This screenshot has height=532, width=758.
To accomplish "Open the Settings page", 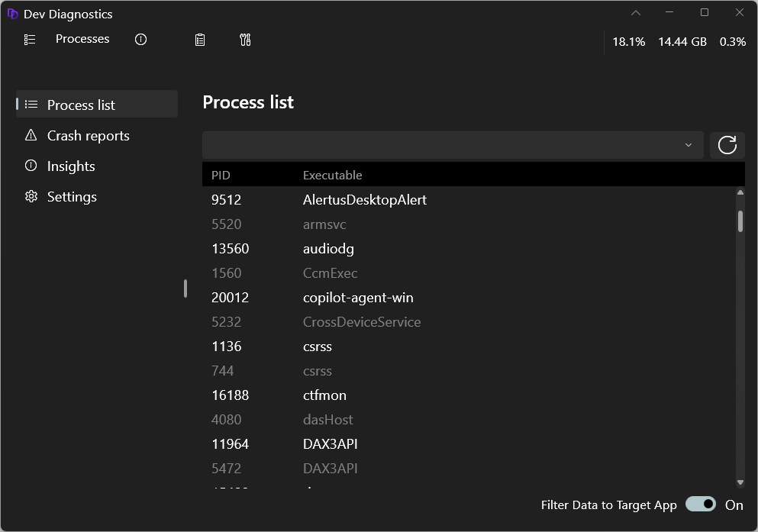I will pos(97,197).
